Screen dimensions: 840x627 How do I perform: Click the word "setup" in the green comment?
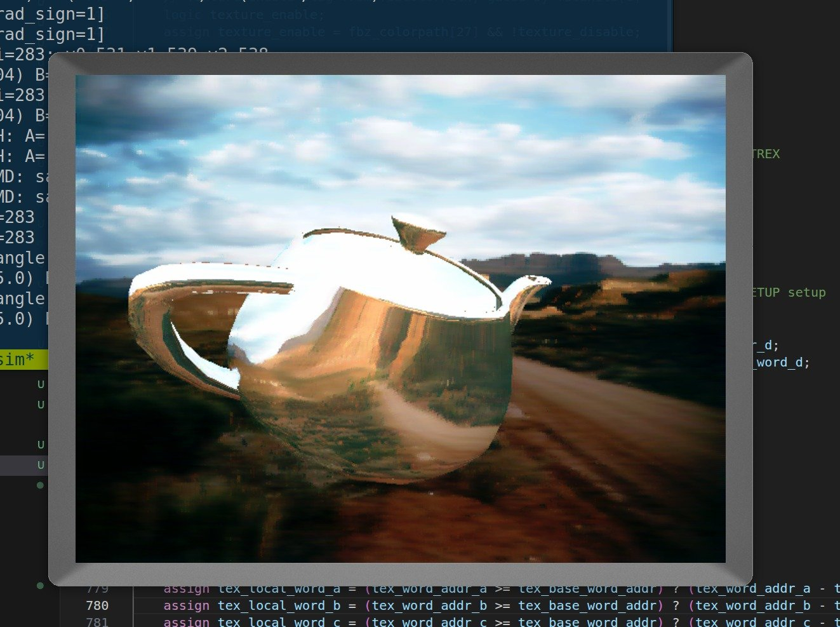tap(806, 292)
